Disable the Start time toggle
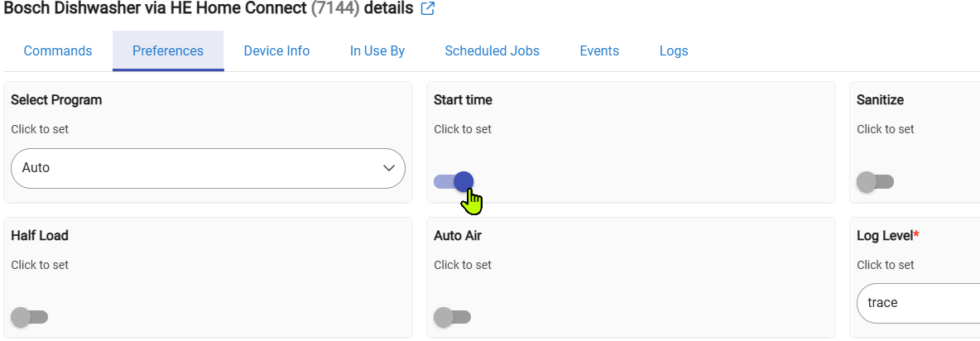This screenshot has width=980, height=341. tap(454, 181)
